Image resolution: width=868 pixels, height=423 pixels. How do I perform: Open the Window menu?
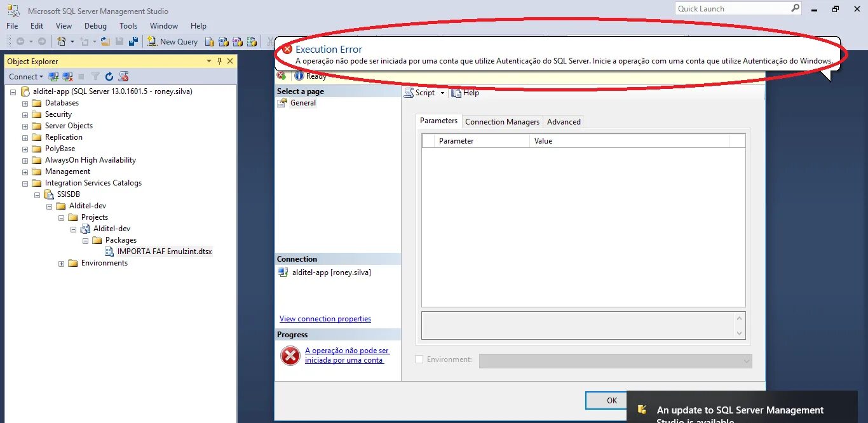click(x=164, y=26)
